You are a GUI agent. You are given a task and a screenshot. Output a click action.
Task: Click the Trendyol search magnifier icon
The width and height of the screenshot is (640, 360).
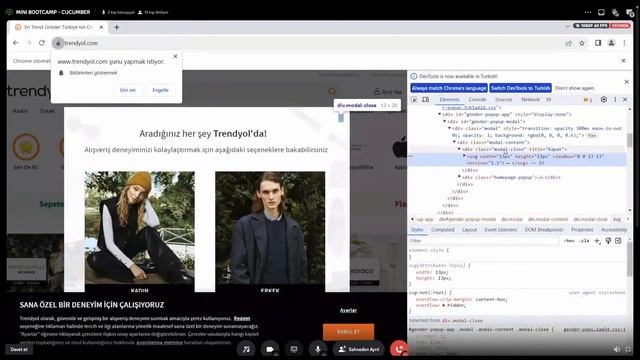click(x=332, y=91)
